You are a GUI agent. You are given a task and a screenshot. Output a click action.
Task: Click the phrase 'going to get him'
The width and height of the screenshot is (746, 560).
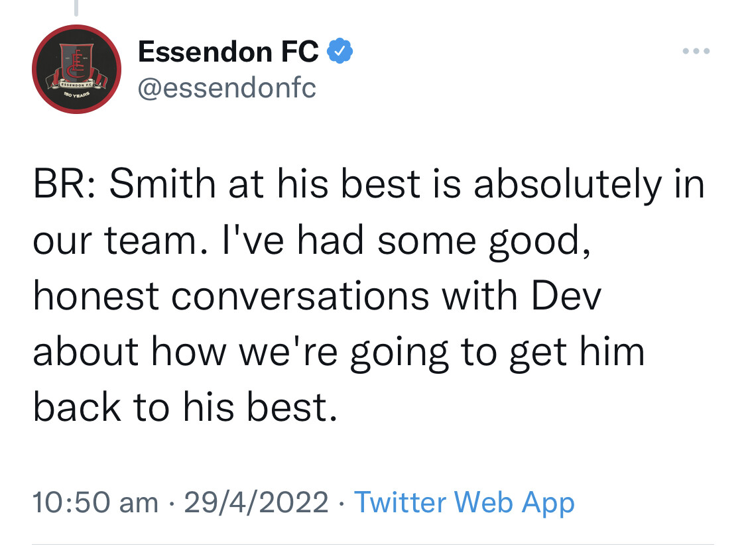pyautogui.click(x=497, y=353)
